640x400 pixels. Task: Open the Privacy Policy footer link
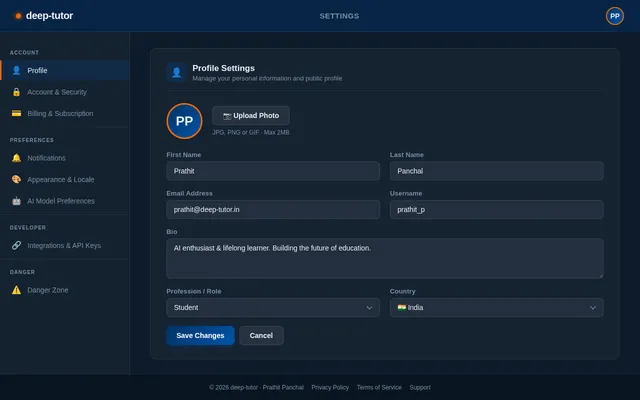pos(330,387)
